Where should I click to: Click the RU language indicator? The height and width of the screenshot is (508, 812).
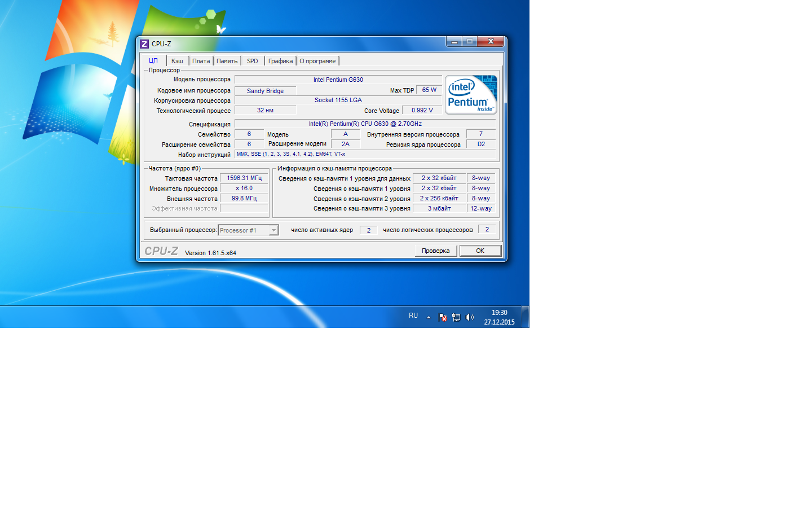tap(413, 316)
